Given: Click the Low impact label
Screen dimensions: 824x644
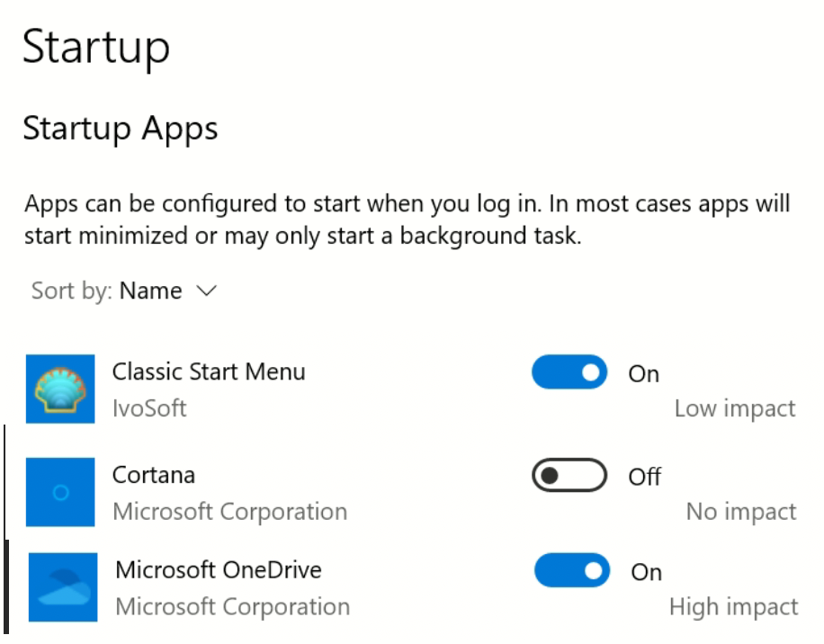Looking at the screenshot, I should pos(735,409).
